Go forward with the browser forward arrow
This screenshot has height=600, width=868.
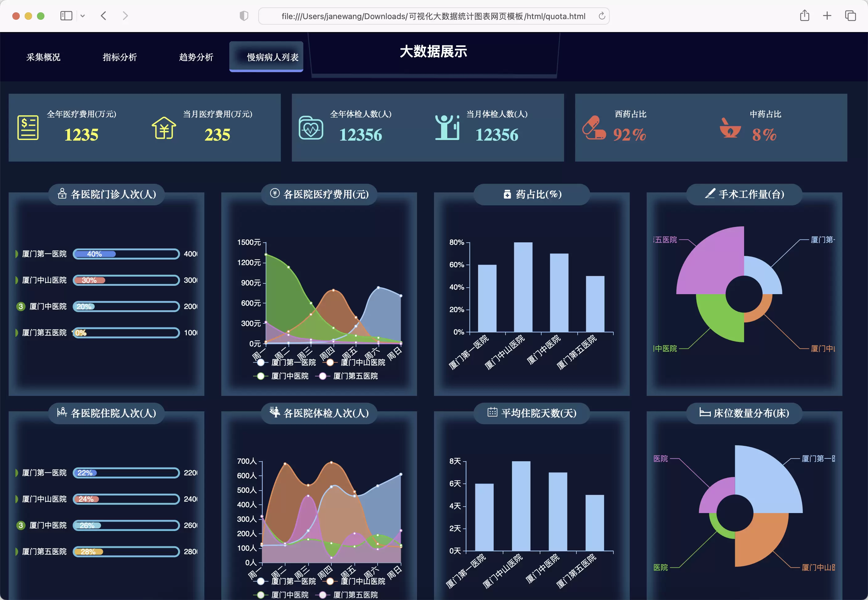125,16
